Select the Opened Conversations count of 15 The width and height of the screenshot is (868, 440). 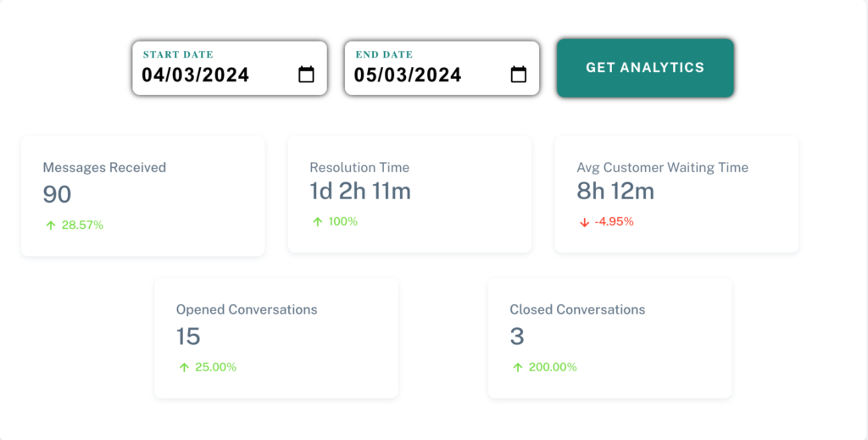coord(188,337)
